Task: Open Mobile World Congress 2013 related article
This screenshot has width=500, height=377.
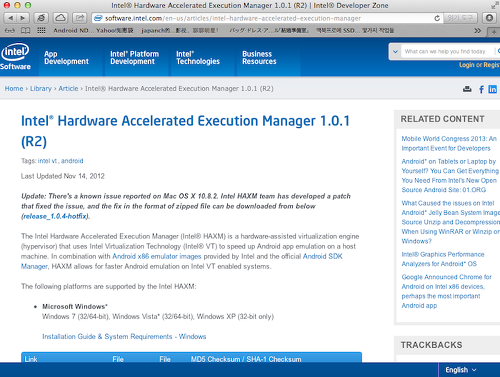Action: (x=449, y=143)
